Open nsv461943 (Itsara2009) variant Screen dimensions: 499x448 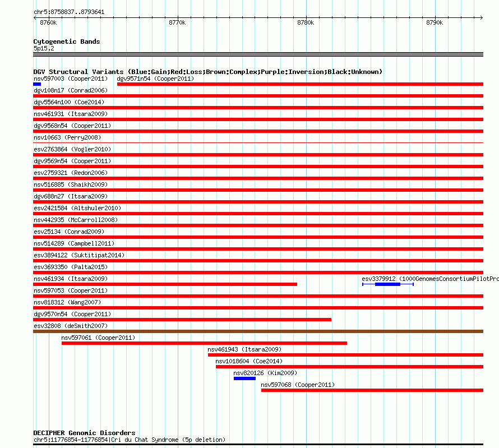(x=244, y=349)
